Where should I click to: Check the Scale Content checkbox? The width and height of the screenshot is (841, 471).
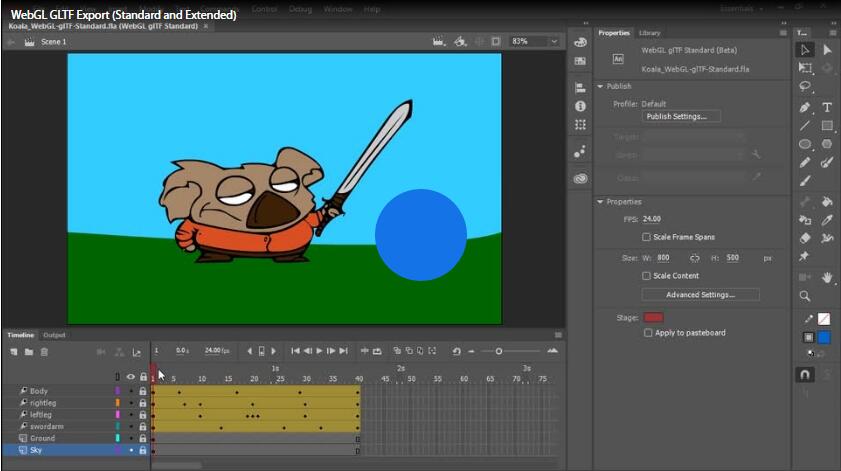tap(646, 276)
